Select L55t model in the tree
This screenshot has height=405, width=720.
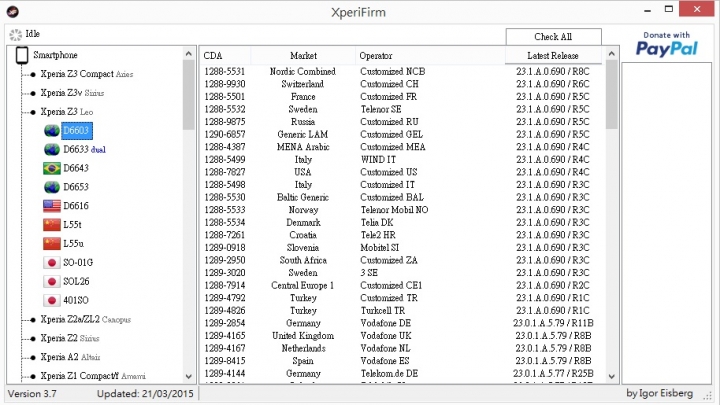coord(73,225)
